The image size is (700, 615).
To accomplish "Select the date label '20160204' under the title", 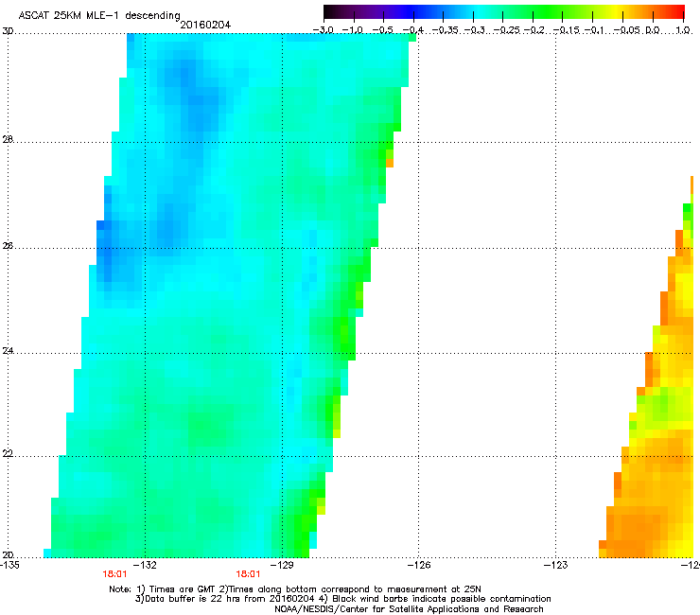I will click(205, 25).
